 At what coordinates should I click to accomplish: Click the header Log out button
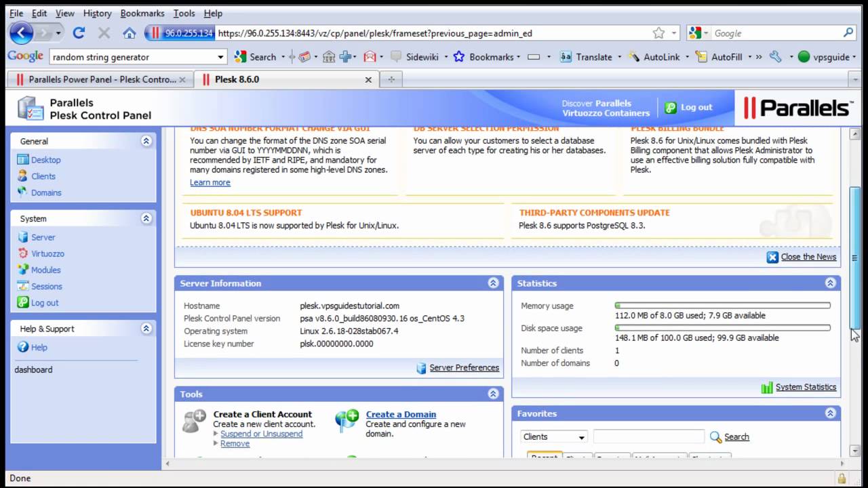point(688,107)
